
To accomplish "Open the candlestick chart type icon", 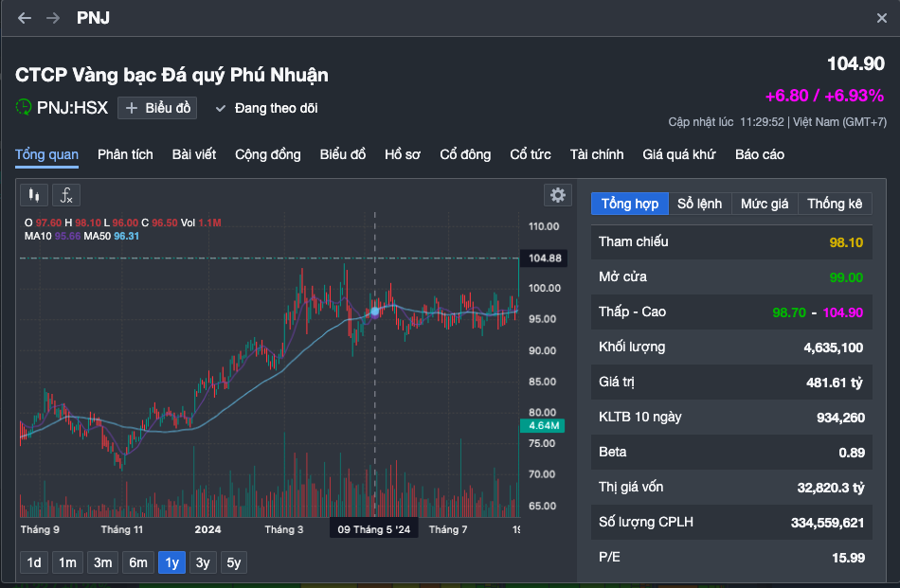I will tap(34, 196).
